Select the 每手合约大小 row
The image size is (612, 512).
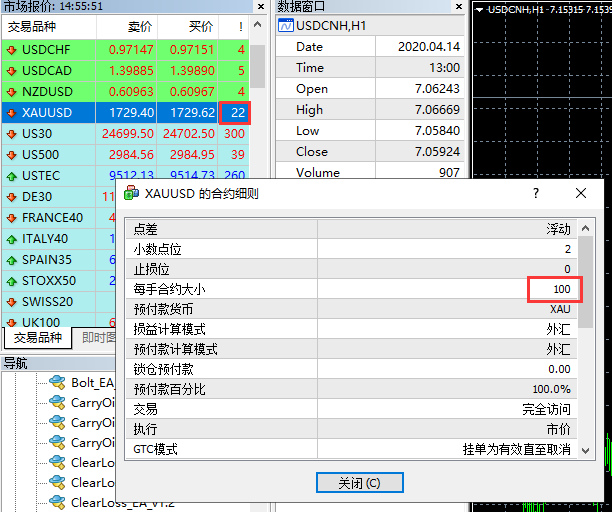click(351, 289)
